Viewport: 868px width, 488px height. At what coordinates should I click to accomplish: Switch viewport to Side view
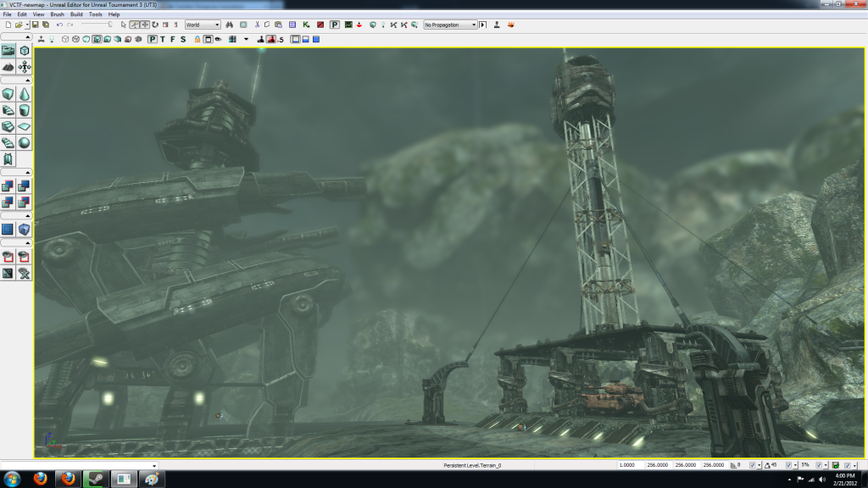pyautogui.click(x=183, y=39)
